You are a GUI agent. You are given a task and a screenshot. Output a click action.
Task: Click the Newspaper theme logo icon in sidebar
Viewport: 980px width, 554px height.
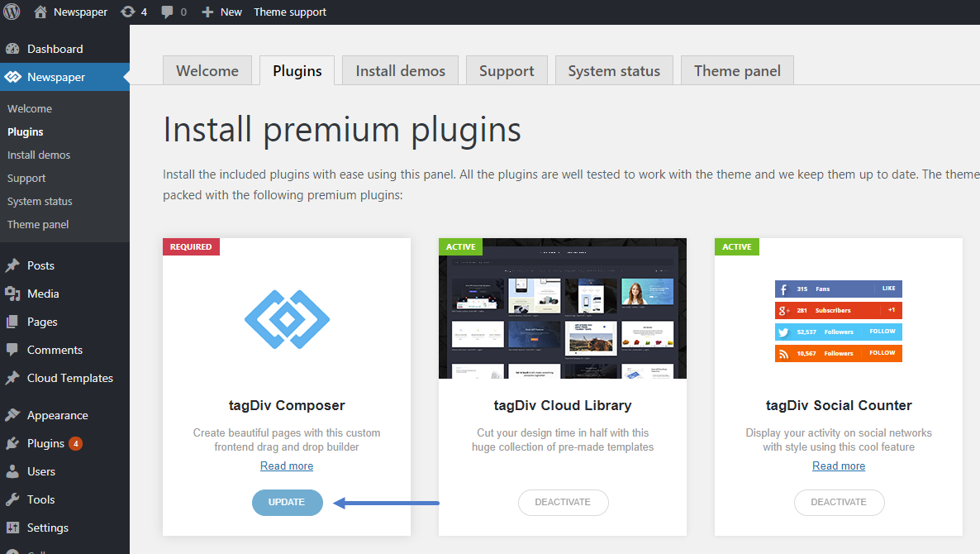12,77
